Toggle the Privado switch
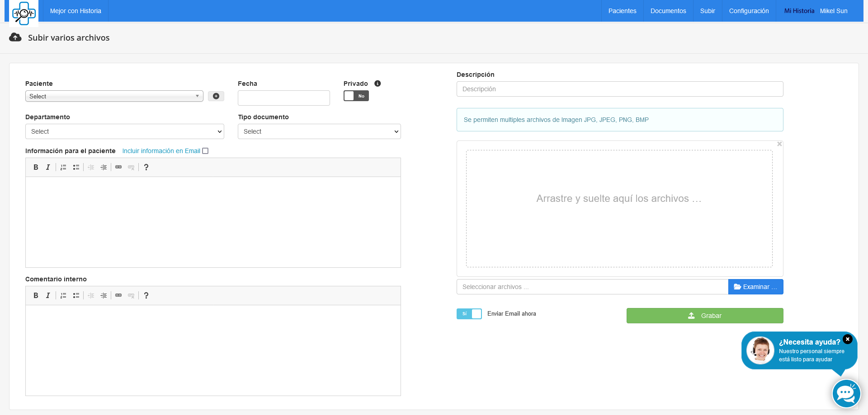Viewport: 868px width, 415px height. 356,96
